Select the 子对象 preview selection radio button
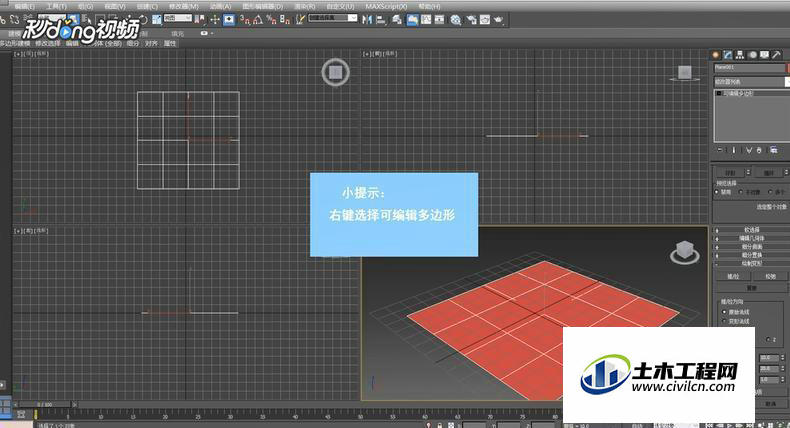This screenshot has height=428, width=790. [x=741, y=193]
